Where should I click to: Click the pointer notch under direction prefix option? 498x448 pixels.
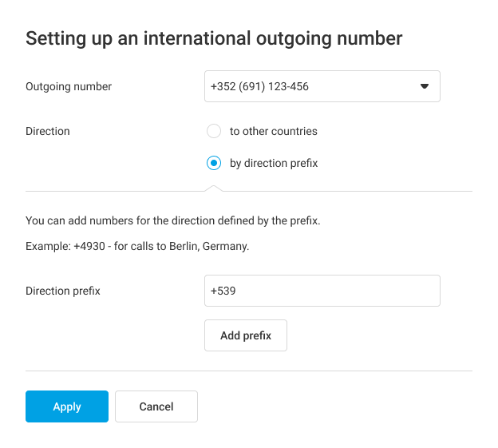pyautogui.click(x=213, y=188)
